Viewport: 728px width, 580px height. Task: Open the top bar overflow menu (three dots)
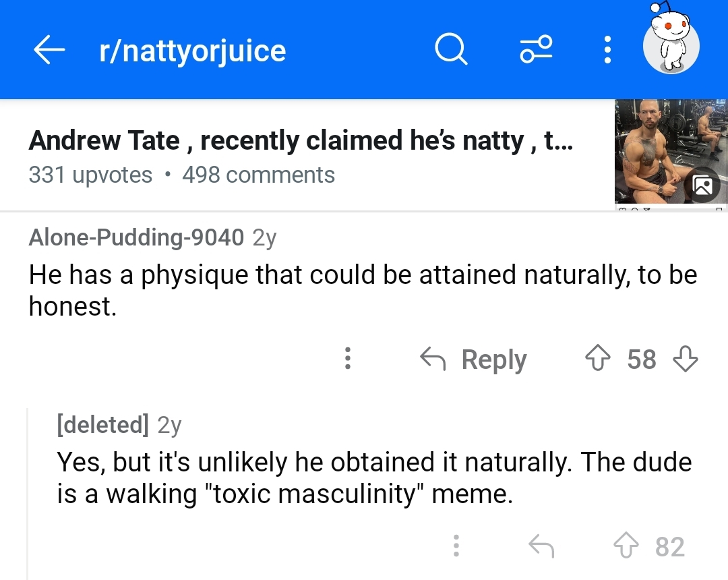[607, 49]
